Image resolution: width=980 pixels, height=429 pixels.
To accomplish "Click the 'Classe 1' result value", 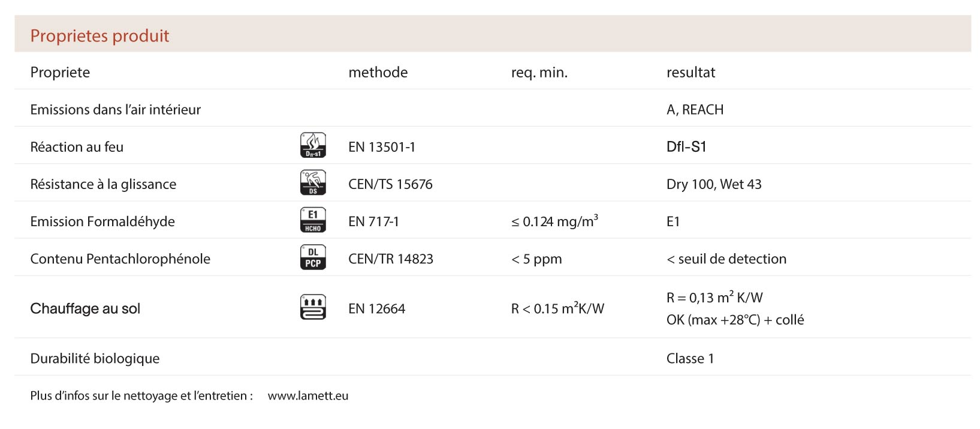I will [x=690, y=359].
